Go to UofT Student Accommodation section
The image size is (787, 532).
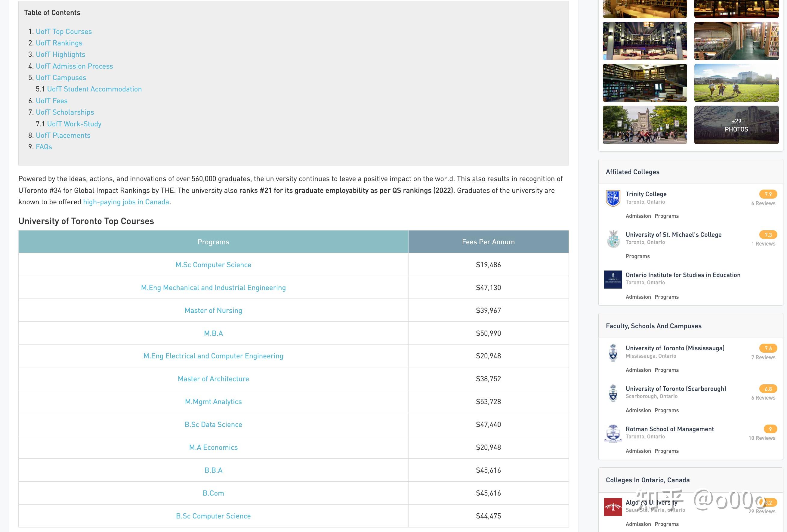click(x=94, y=89)
